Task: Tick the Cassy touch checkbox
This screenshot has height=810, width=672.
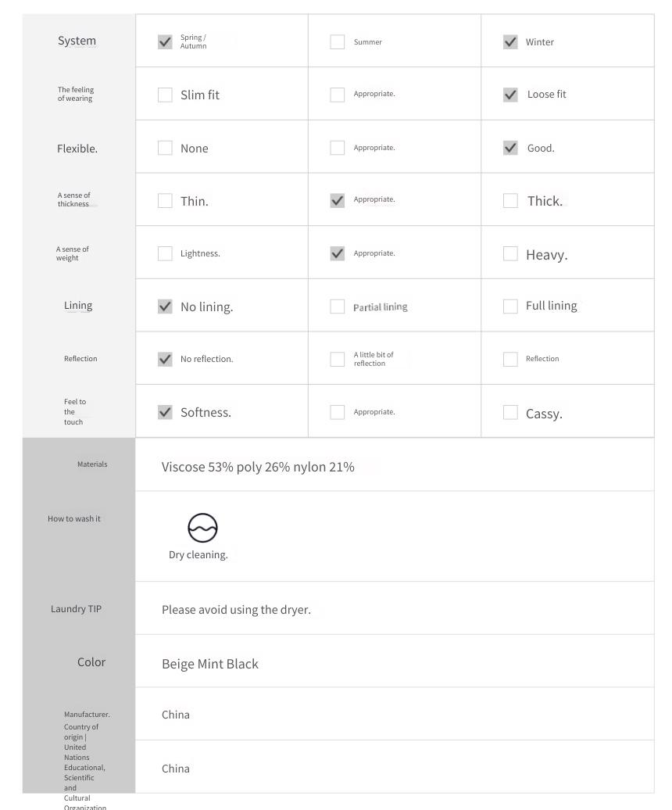Action: pos(510,412)
